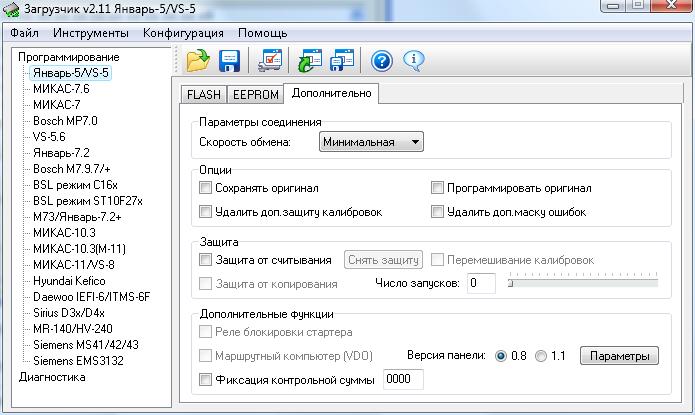Select Bosch MP7.0 in the tree
695x415 pixels.
click(65, 121)
